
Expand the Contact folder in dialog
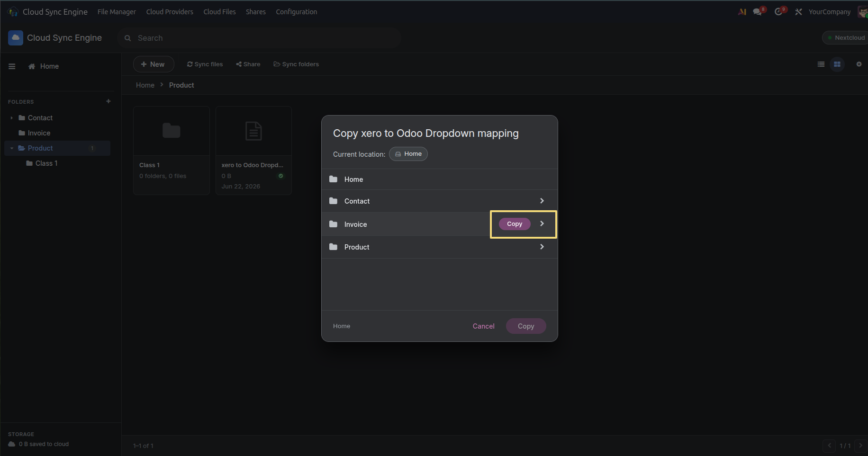click(542, 201)
